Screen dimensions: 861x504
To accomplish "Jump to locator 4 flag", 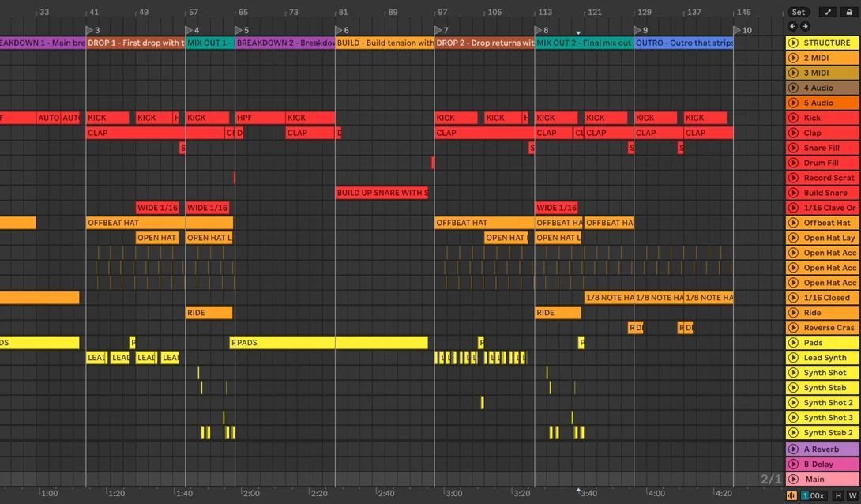I will point(189,30).
